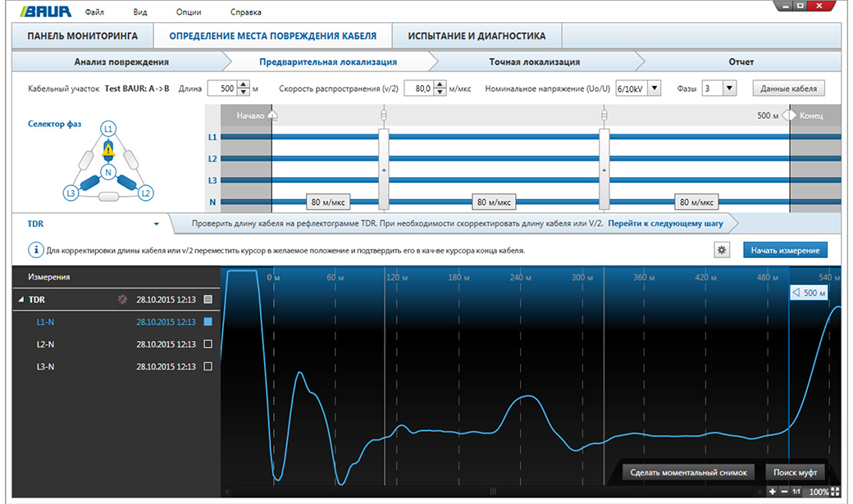
Task: Select the L3-N connection in phase selector
Action: coord(90,182)
